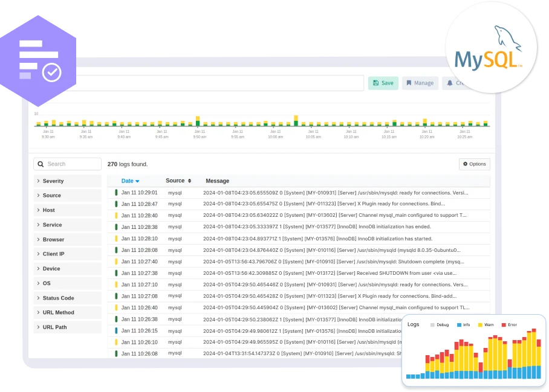Click the '270 logs found.' count text
This screenshot has height=392, width=549.
click(128, 164)
